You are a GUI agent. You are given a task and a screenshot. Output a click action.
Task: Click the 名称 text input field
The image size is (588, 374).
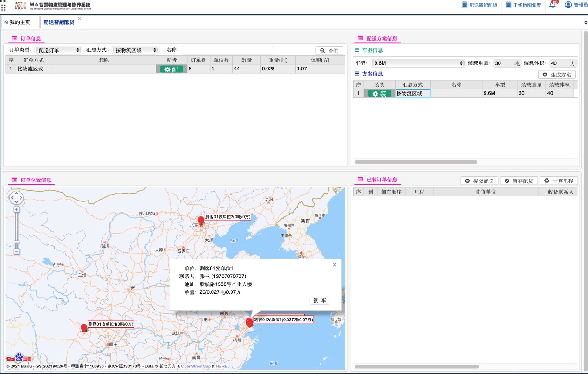[x=227, y=50]
